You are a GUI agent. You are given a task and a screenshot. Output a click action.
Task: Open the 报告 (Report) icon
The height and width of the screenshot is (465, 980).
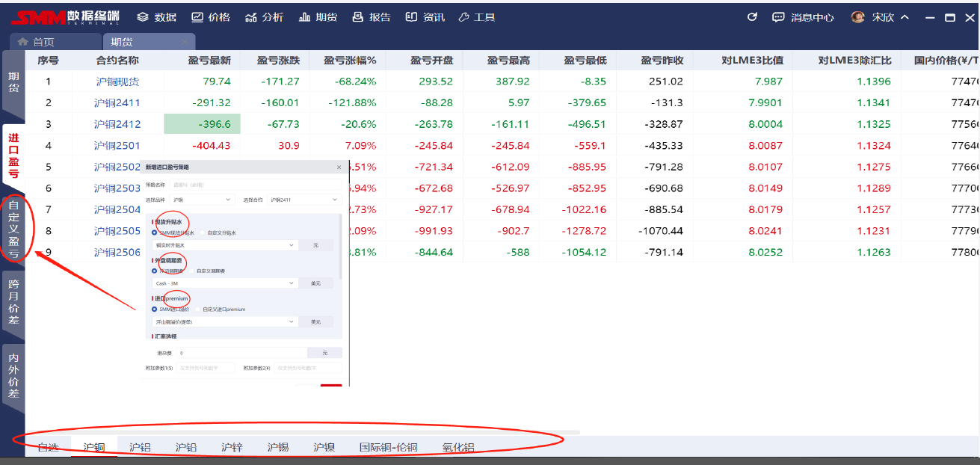tap(358, 17)
